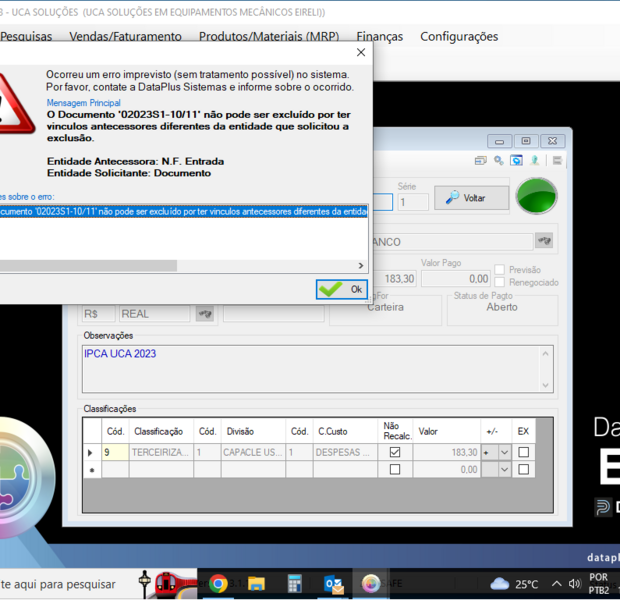Open Google Chrome from taskbar
620x600 pixels.
pos(218,584)
